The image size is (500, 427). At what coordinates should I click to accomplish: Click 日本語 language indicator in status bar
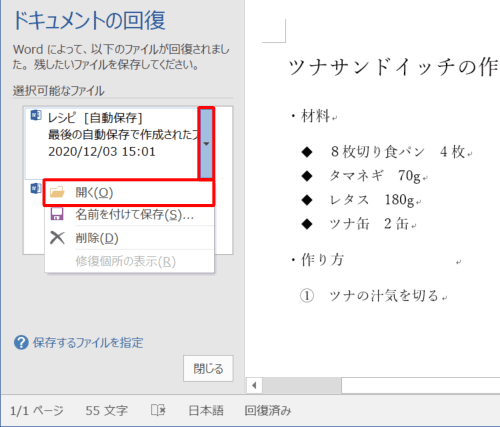[x=206, y=411]
